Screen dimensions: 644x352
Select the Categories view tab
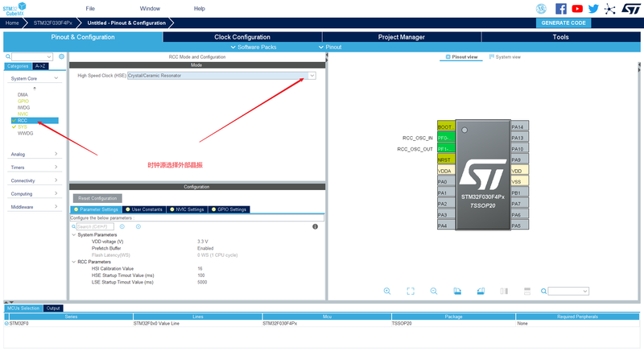click(18, 66)
